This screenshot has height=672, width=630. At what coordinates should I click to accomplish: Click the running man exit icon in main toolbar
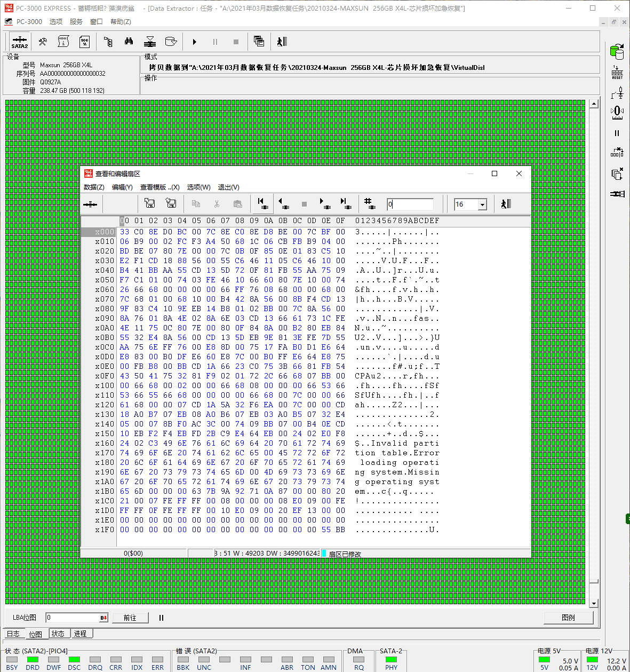(282, 42)
